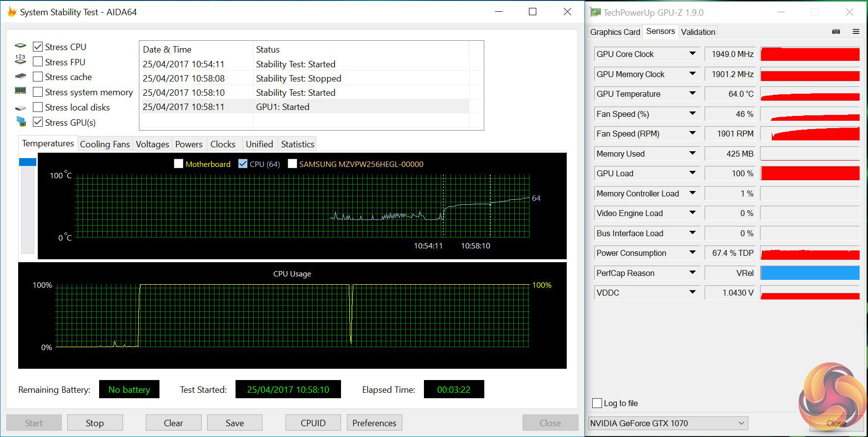Image resolution: width=868 pixels, height=437 pixels.
Task: Click the Preferences button
Action: click(x=374, y=423)
